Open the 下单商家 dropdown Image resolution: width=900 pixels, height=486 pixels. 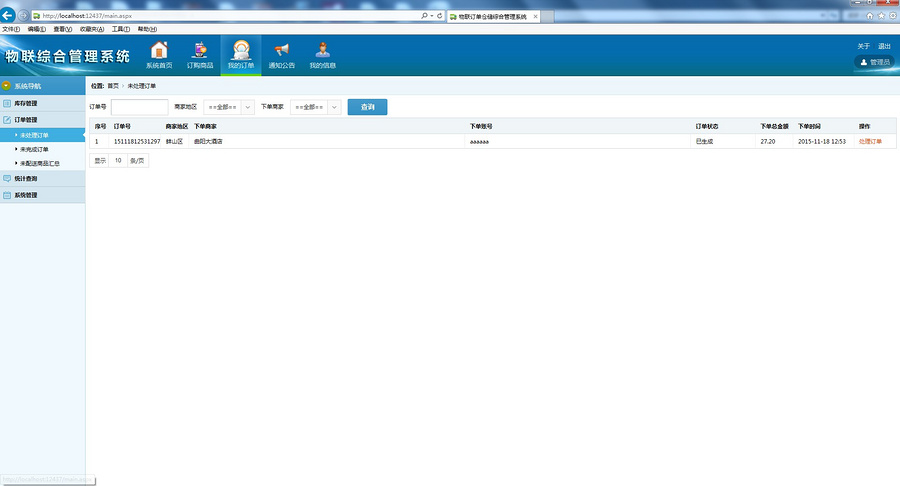click(316, 107)
